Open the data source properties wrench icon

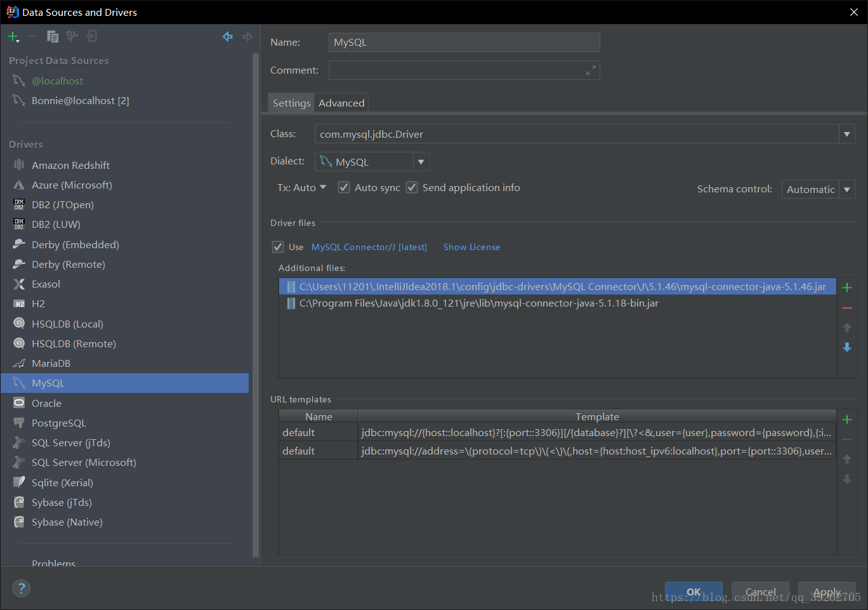click(x=72, y=37)
